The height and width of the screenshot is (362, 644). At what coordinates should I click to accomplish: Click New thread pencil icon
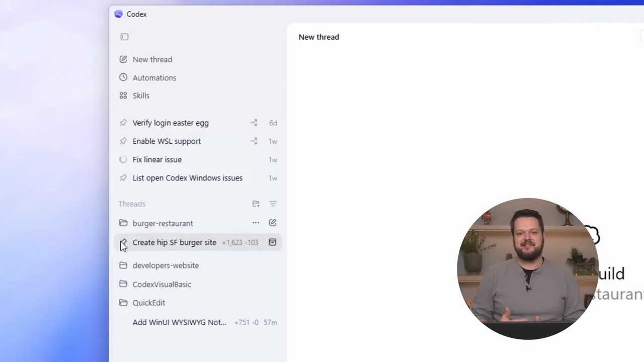(x=123, y=59)
